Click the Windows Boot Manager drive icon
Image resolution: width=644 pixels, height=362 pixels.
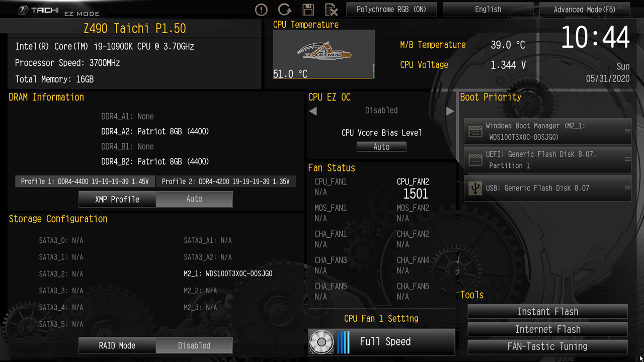point(475,132)
